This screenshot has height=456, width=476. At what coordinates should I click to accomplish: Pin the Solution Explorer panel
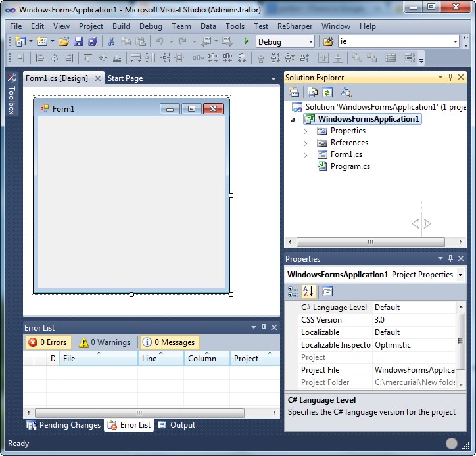pyautogui.click(x=450, y=77)
